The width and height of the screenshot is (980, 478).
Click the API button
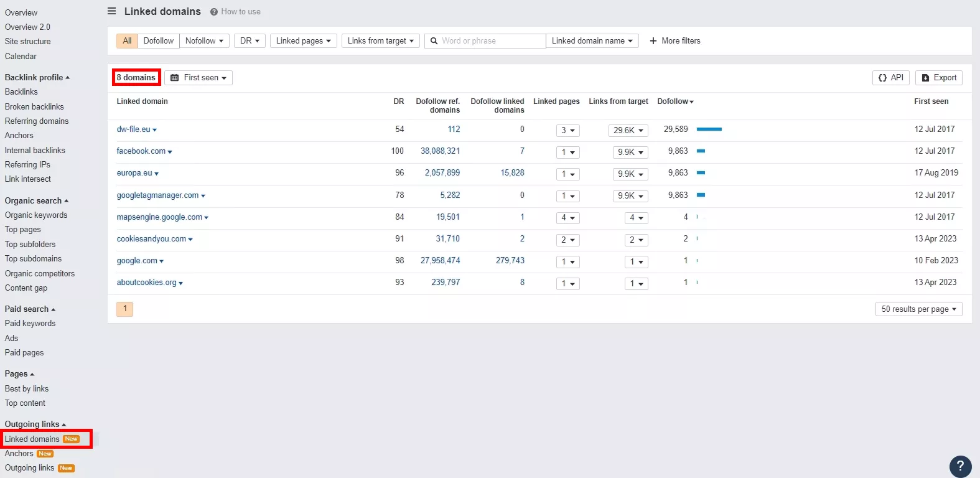(x=891, y=78)
